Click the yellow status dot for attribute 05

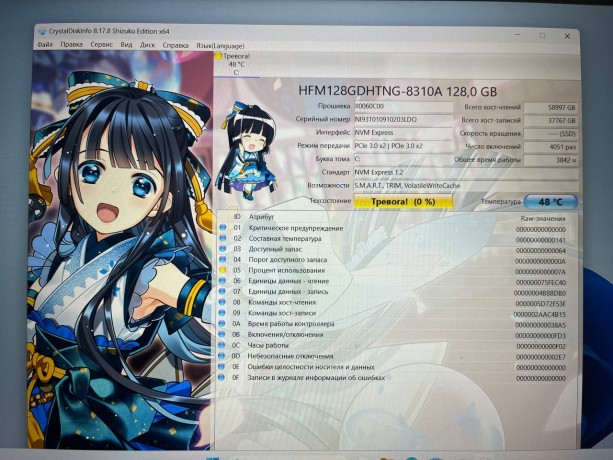pos(222,270)
